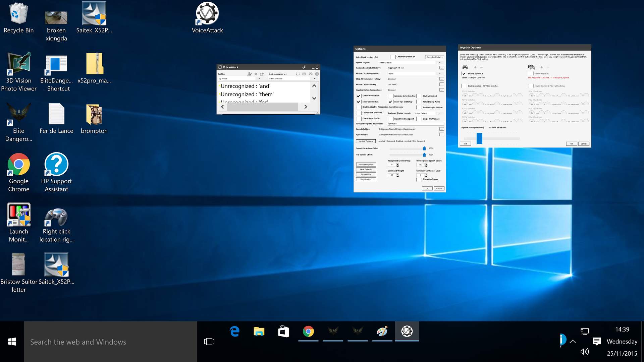Open the Elite Dangerous desktop shortcut

18,122
